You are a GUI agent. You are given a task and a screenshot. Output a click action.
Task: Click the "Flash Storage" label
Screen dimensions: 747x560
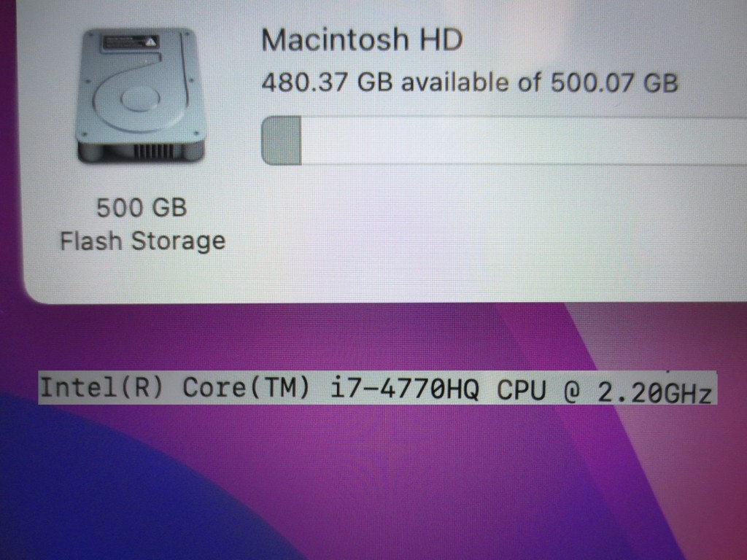(x=142, y=241)
